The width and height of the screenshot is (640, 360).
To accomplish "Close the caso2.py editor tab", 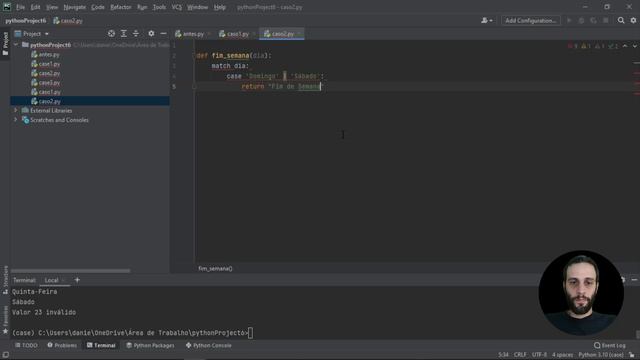I will click(x=299, y=34).
